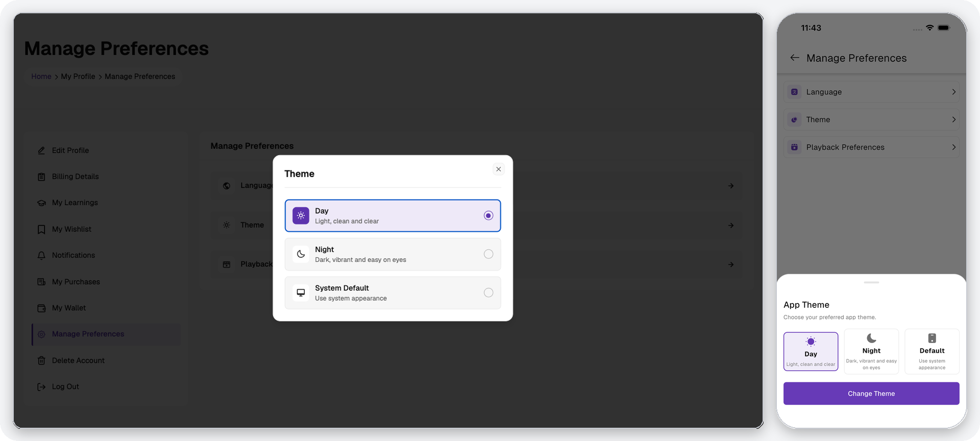
Task: Tap the Theme icon in mobile list
Action: tap(794, 119)
